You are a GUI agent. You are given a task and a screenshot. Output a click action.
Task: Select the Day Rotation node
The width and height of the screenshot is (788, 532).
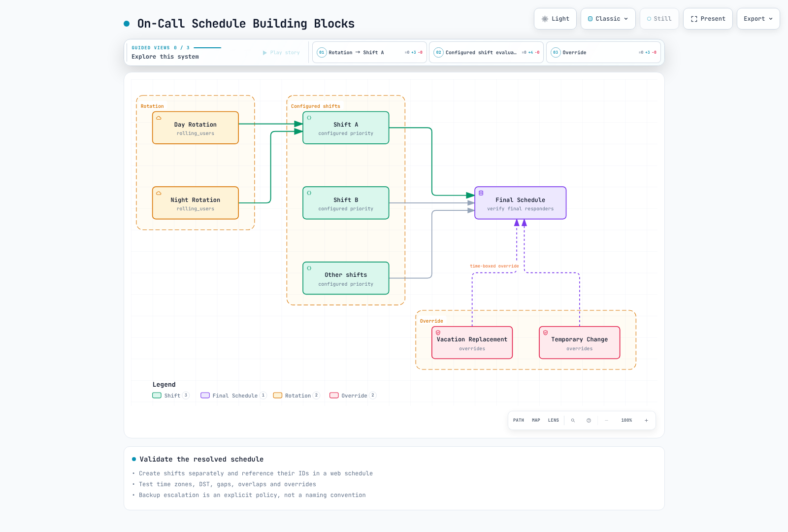click(x=196, y=128)
